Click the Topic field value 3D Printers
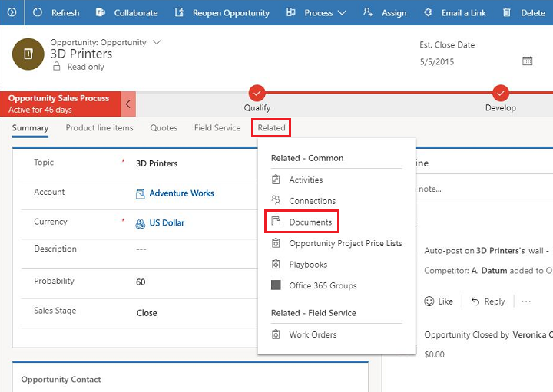The width and height of the screenshot is (553, 392). 157,163
